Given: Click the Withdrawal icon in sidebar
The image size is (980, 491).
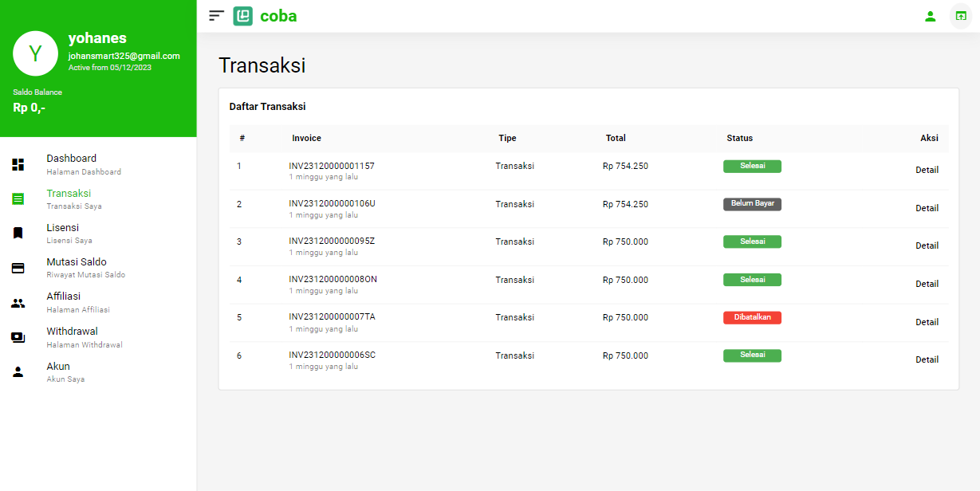Looking at the screenshot, I should tap(18, 337).
